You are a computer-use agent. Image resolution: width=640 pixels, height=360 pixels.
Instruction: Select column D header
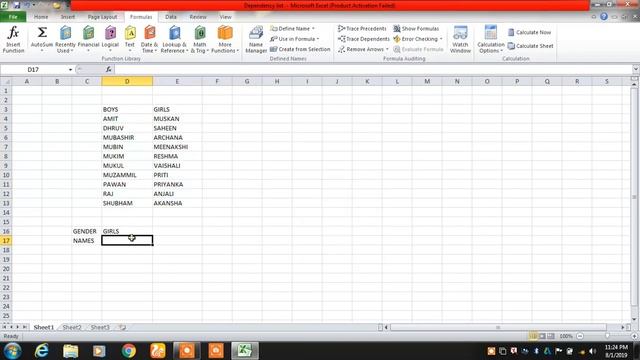pos(127,82)
